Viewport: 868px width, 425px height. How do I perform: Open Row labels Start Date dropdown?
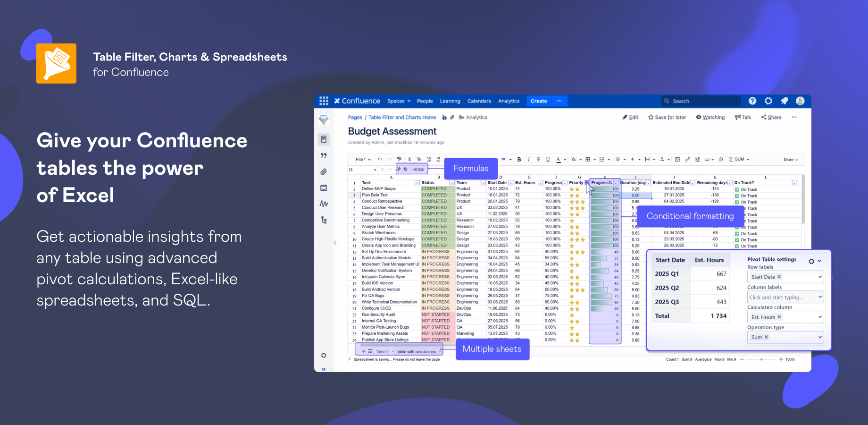pos(785,277)
